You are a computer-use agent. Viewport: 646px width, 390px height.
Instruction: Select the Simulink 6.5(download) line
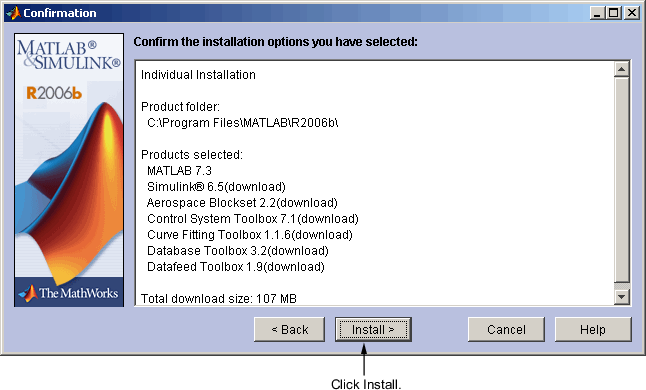click(x=216, y=187)
